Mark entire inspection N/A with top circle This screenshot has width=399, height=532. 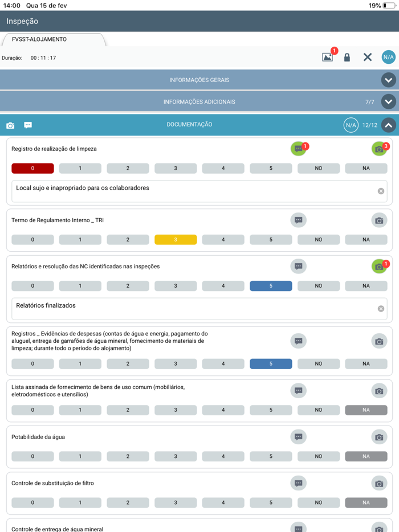point(389,57)
